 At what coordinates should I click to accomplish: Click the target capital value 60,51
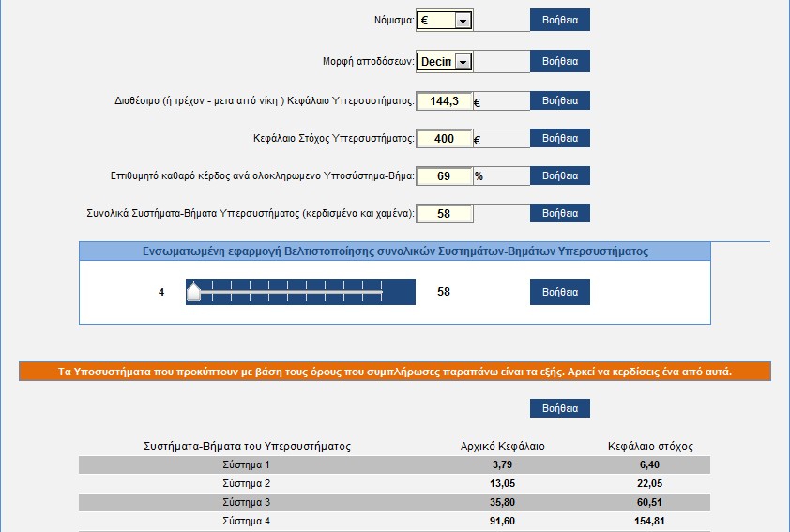coord(649,502)
